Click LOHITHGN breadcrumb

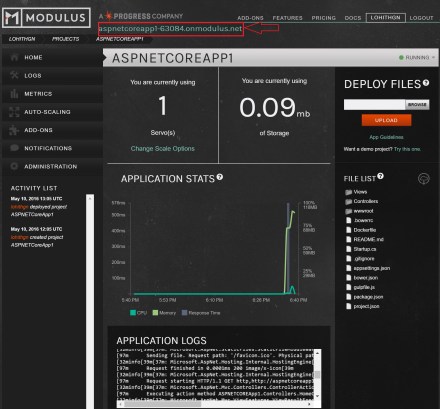click(x=22, y=39)
